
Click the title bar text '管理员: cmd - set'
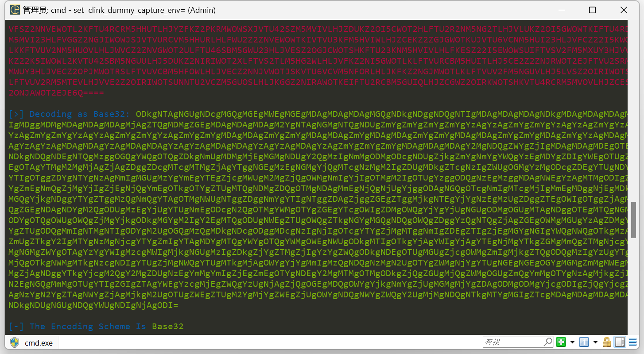(54, 10)
